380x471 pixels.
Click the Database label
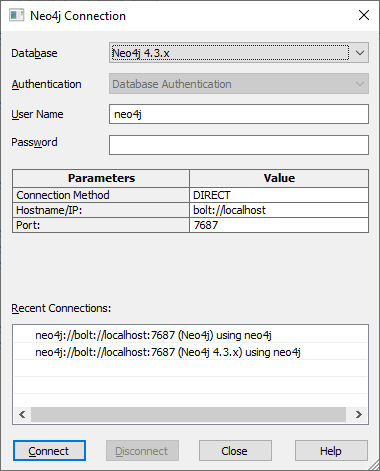(34, 53)
